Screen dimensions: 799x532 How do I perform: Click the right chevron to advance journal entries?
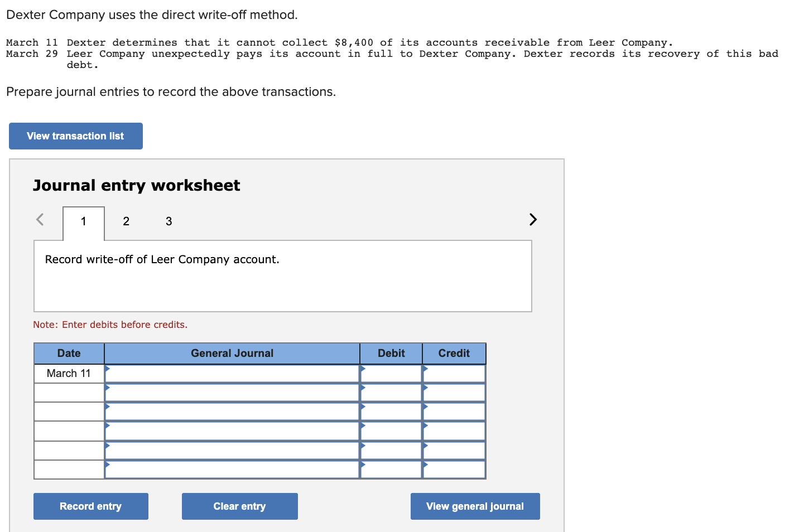(532, 219)
